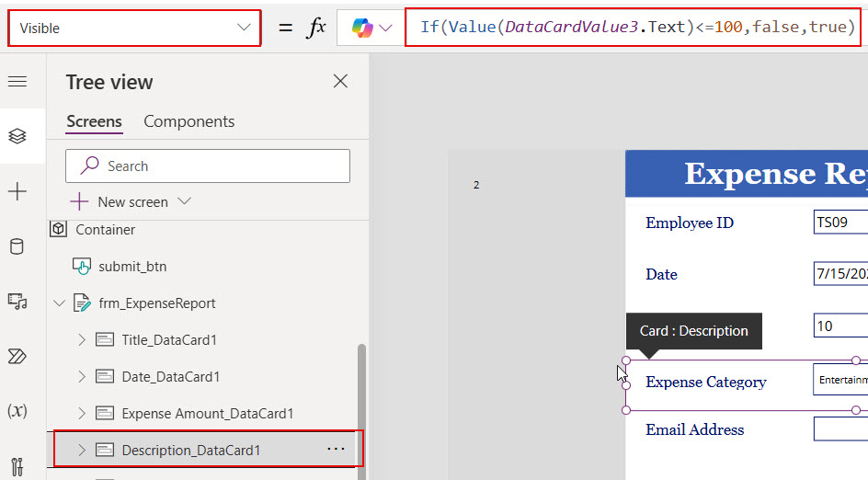Expand the Title_DataCard1 node
Image resolution: width=868 pixels, height=480 pixels.
[x=81, y=340]
